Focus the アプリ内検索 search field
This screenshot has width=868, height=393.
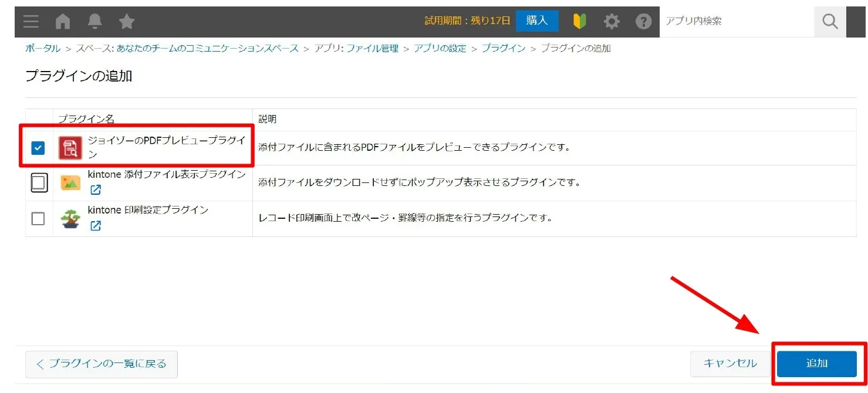[x=737, y=22]
